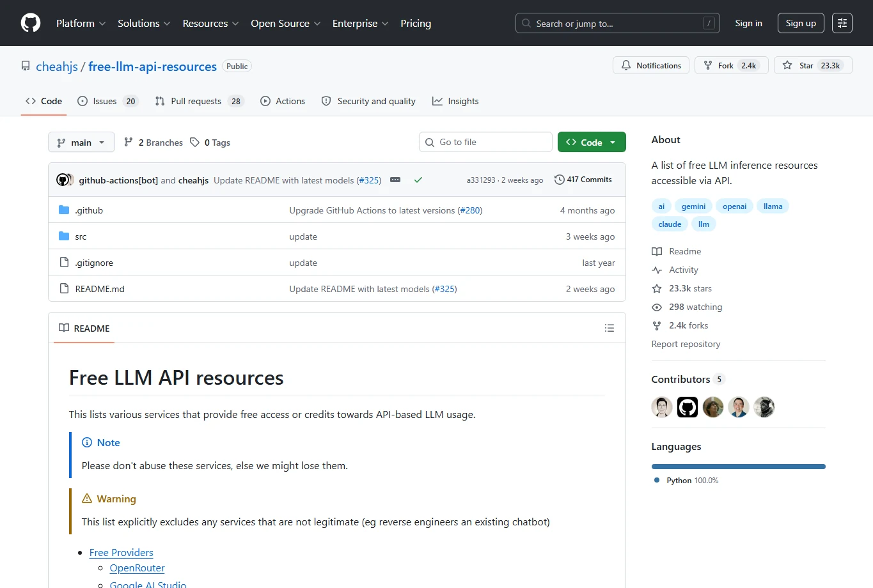Switch to the Pull requests tab

pyautogui.click(x=200, y=101)
